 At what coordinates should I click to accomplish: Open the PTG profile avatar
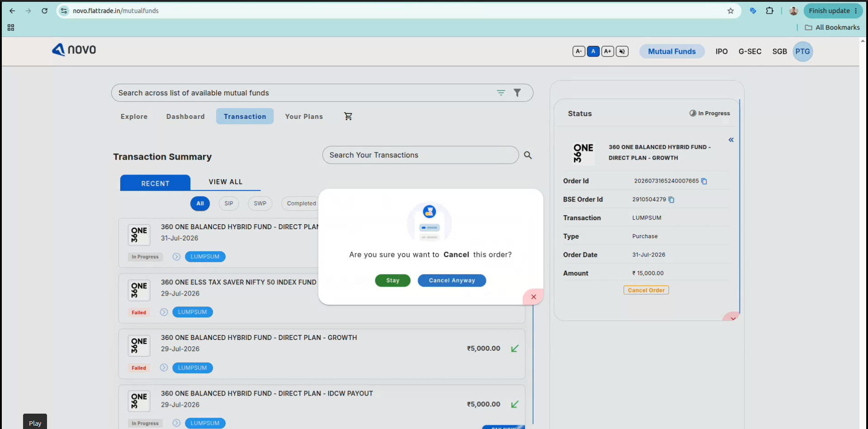point(803,52)
